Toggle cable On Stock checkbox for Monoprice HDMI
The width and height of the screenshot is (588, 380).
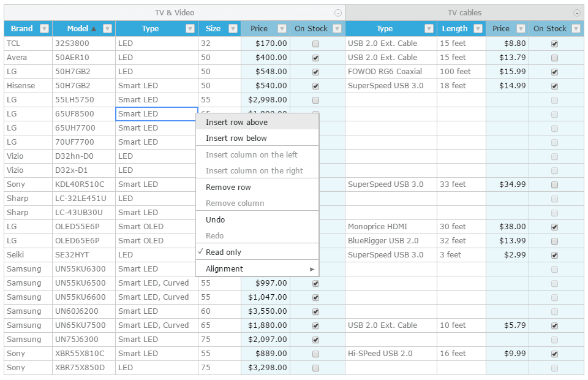555,227
